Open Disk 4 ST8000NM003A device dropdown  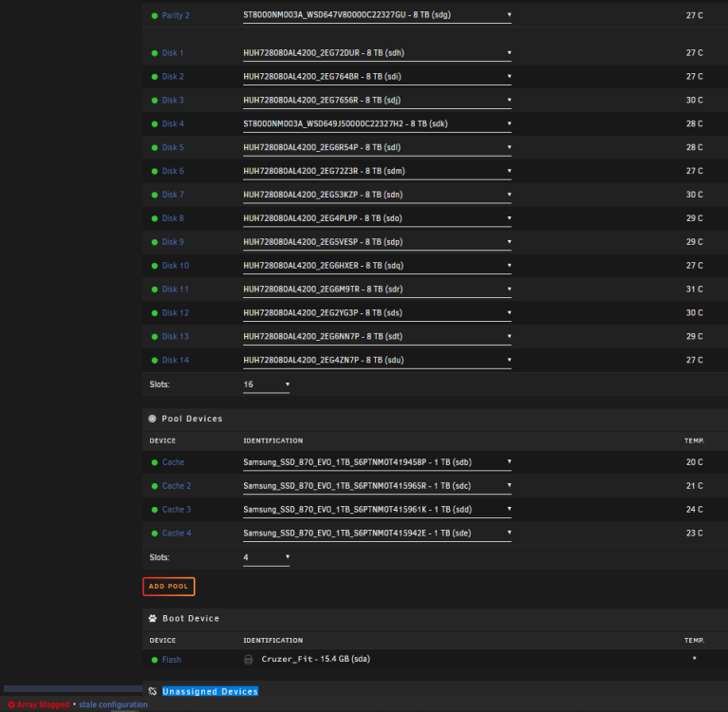tap(377, 124)
